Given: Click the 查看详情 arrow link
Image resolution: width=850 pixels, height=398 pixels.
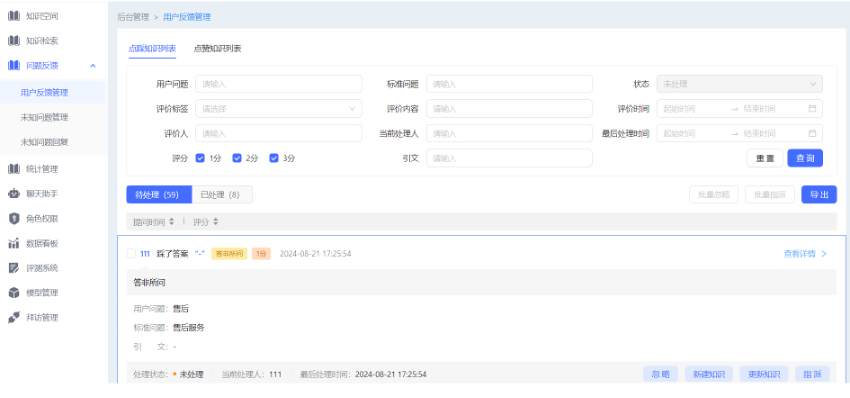Looking at the screenshot, I should pos(805,253).
